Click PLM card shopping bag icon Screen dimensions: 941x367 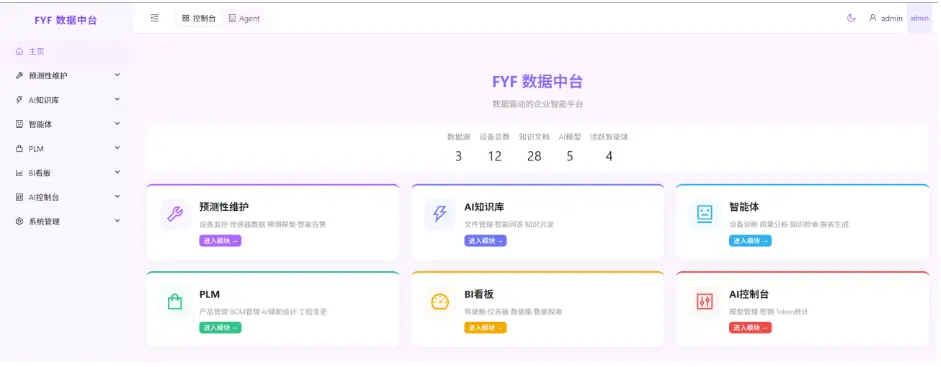tap(175, 302)
